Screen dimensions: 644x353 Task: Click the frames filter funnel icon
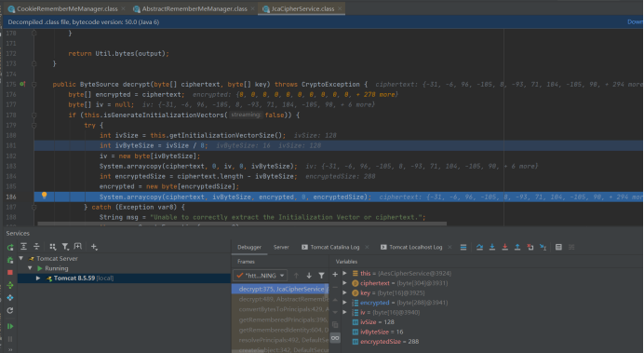[x=322, y=276]
